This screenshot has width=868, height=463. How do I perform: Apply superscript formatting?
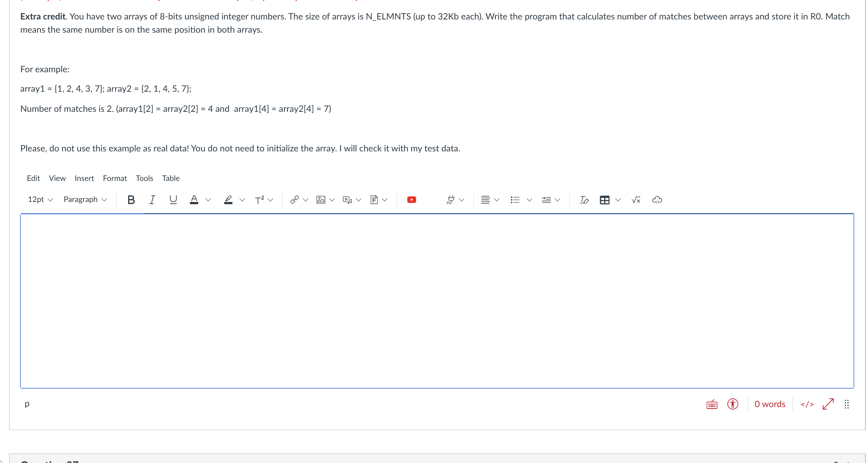pyautogui.click(x=260, y=199)
